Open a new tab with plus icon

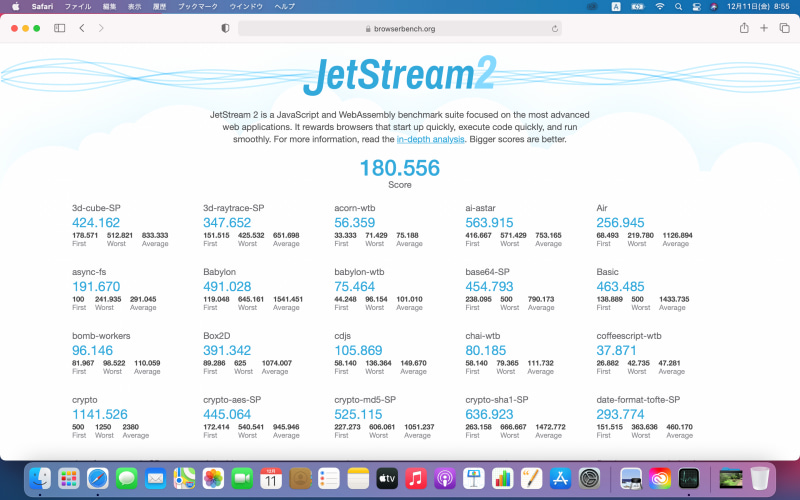764,28
